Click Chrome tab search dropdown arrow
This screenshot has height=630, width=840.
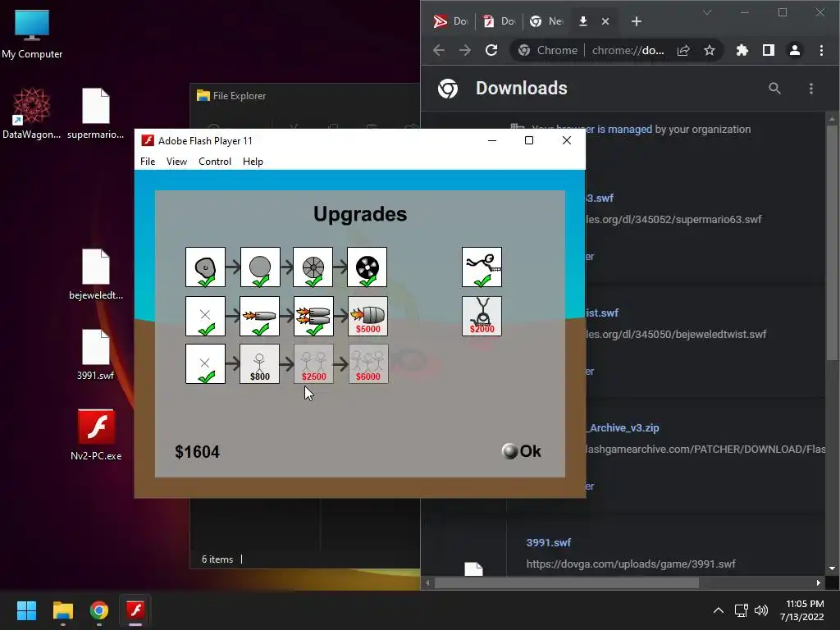[x=707, y=12]
